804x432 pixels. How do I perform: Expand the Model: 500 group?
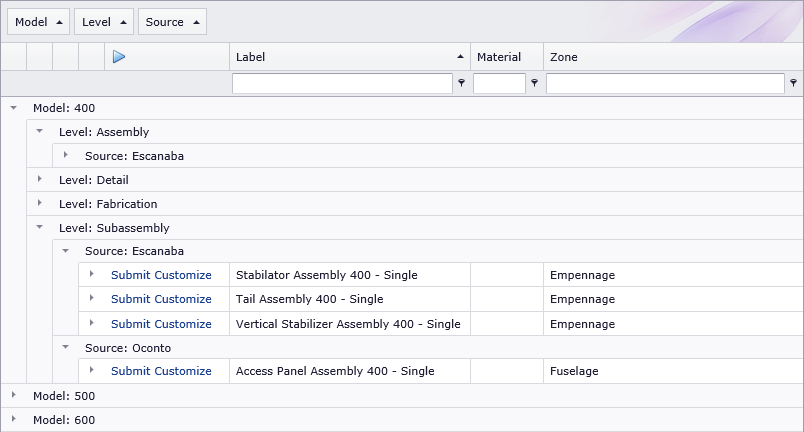coord(13,396)
